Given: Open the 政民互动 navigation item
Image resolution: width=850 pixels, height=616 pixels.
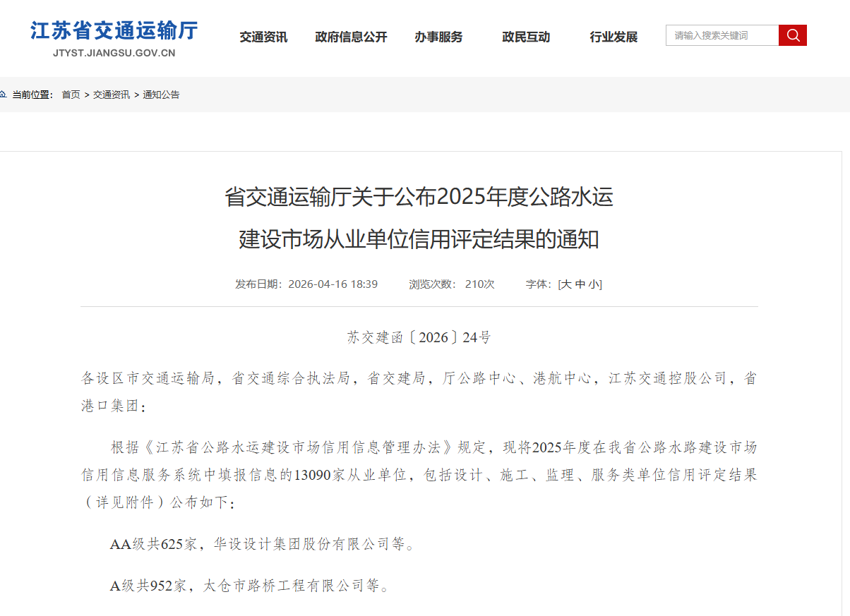Looking at the screenshot, I should pyautogui.click(x=526, y=37).
